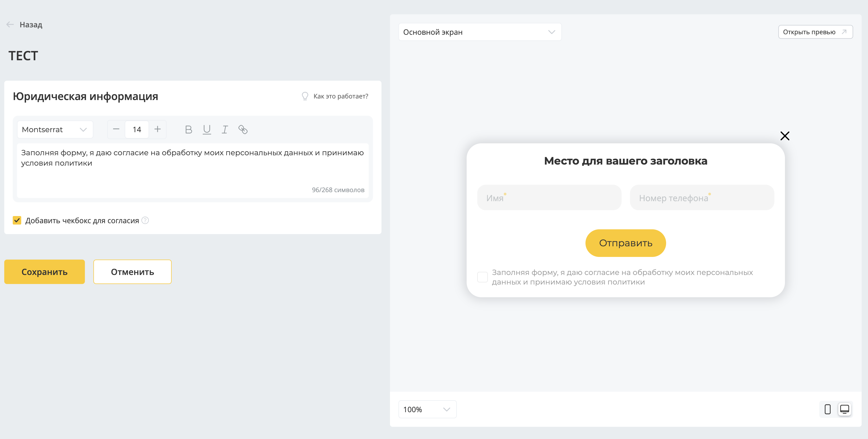The height and width of the screenshot is (439, 868).
Task: Open preview with Открыть превью button
Action: click(815, 32)
